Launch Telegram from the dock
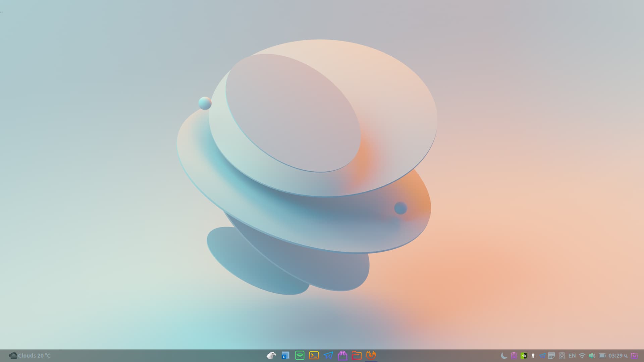Screen dimensions: 644x362 (x=328, y=355)
